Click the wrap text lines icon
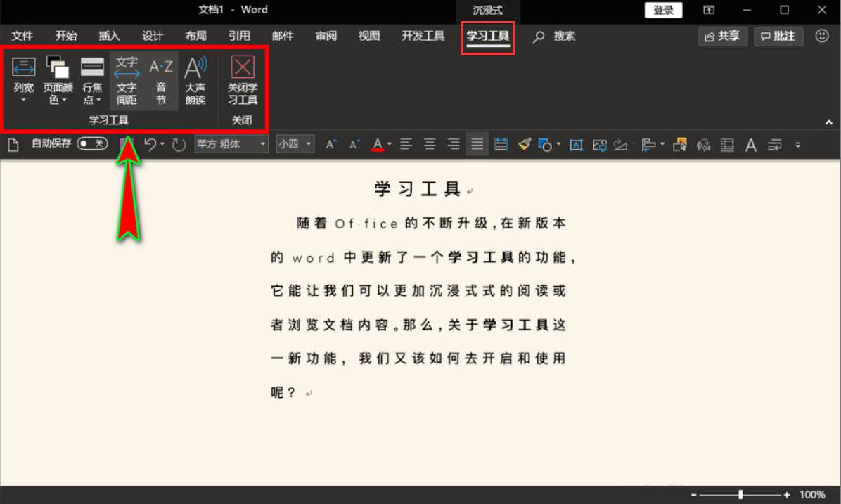Viewport: 841px width, 504px height. (x=774, y=145)
